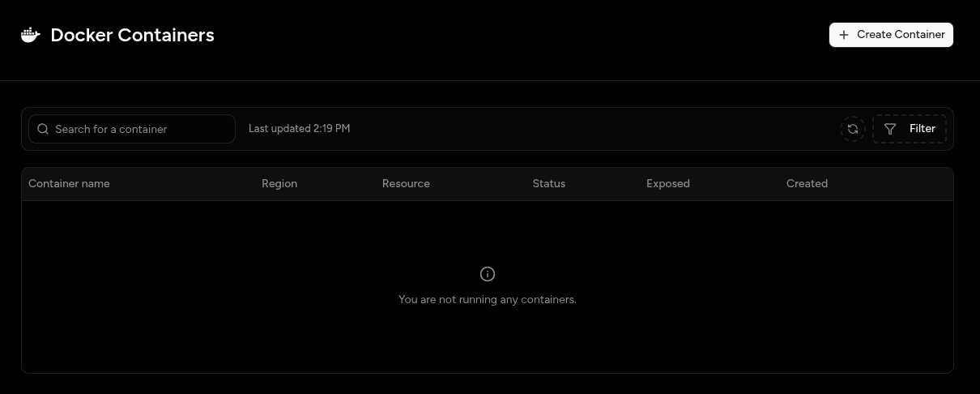The image size is (980, 394).
Task: Click the Status column header
Action: click(x=549, y=183)
